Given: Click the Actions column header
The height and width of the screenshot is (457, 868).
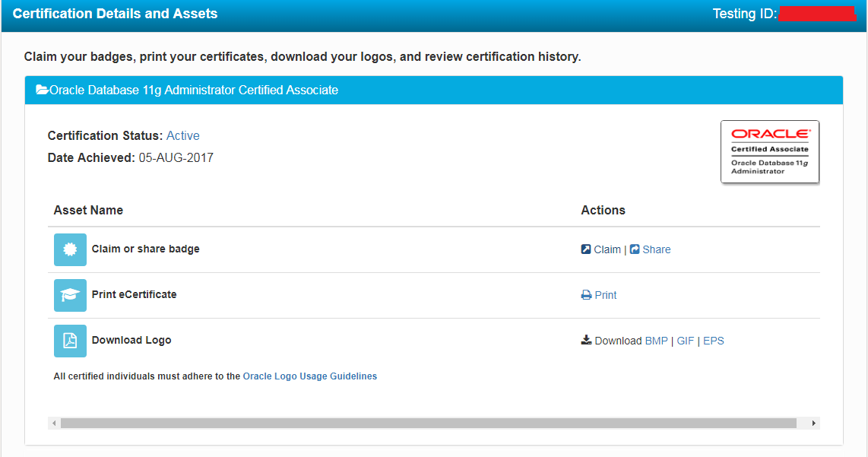Looking at the screenshot, I should [603, 210].
